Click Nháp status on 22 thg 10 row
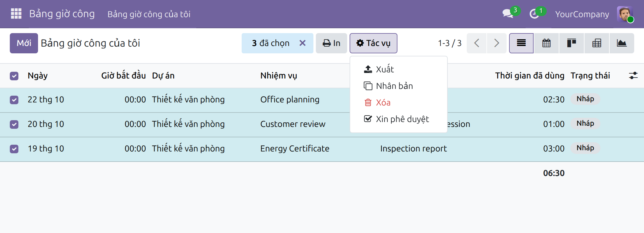644x233 pixels. tap(585, 99)
